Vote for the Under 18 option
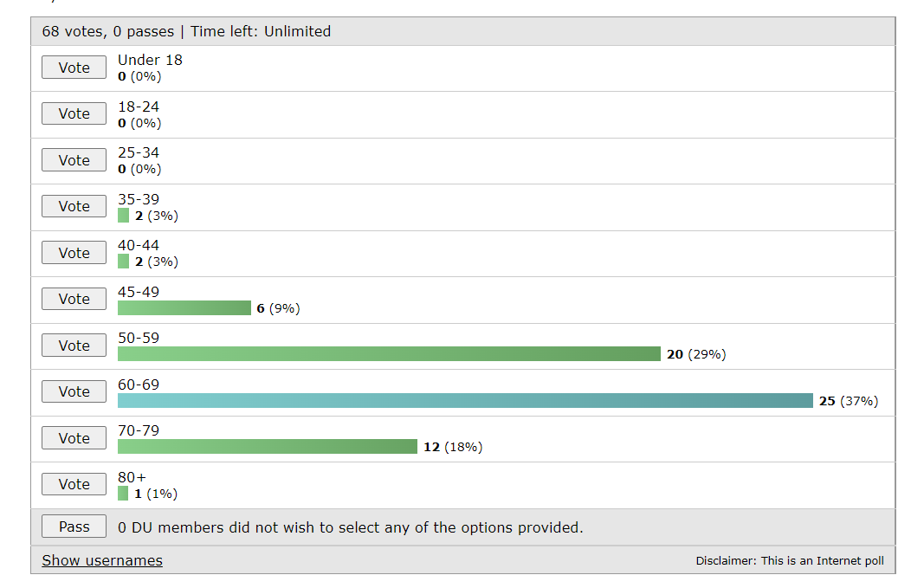This screenshot has width=924, height=588. [74, 68]
